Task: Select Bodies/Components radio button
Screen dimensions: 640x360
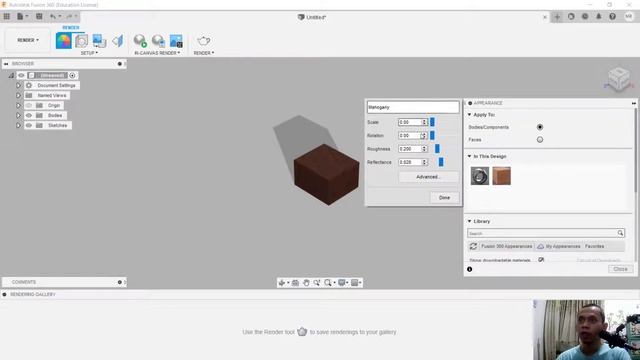Action: click(x=540, y=127)
